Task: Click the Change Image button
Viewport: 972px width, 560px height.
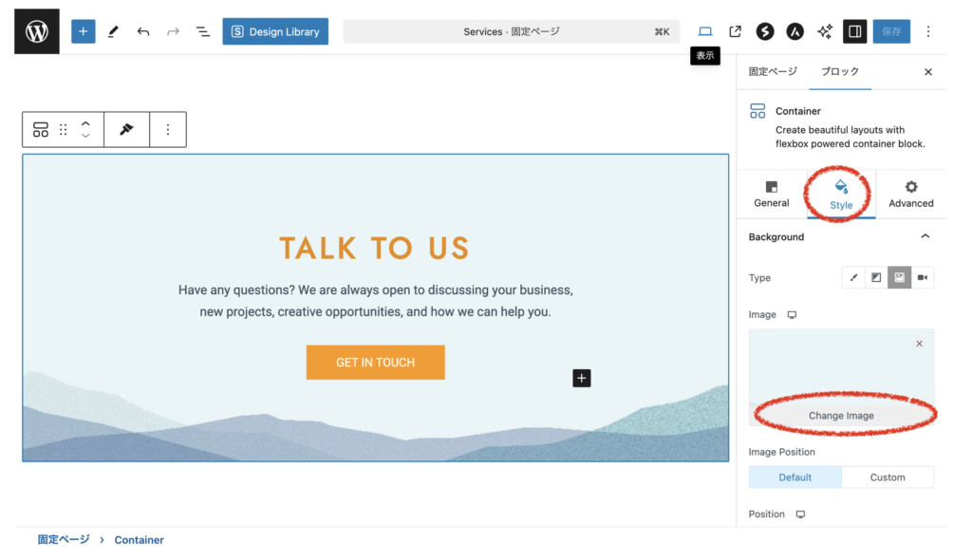Action: point(841,416)
